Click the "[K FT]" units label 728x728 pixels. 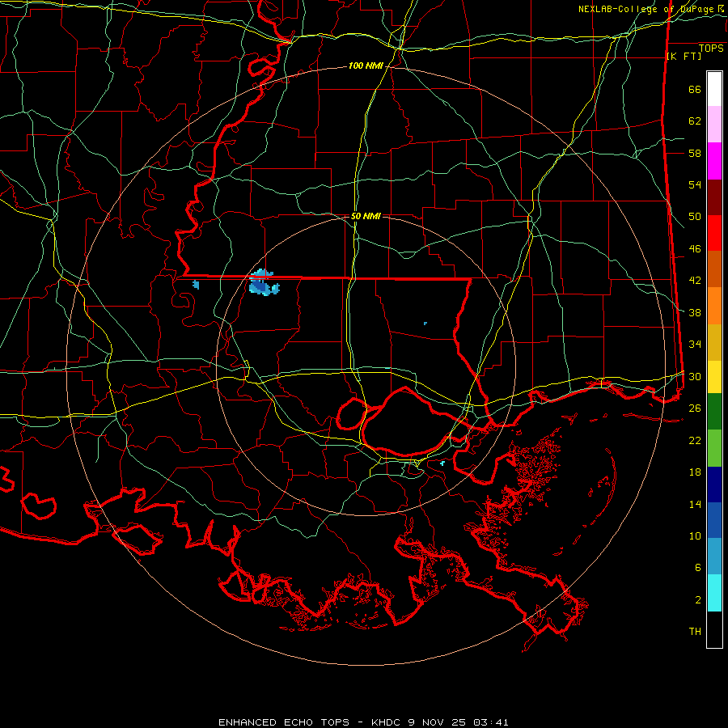point(684,56)
